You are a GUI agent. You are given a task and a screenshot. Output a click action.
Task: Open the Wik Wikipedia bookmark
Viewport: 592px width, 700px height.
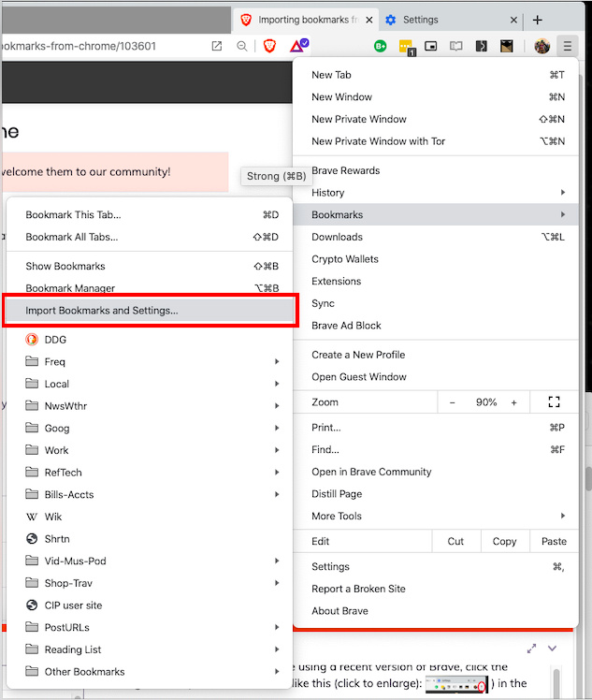click(x=150, y=517)
